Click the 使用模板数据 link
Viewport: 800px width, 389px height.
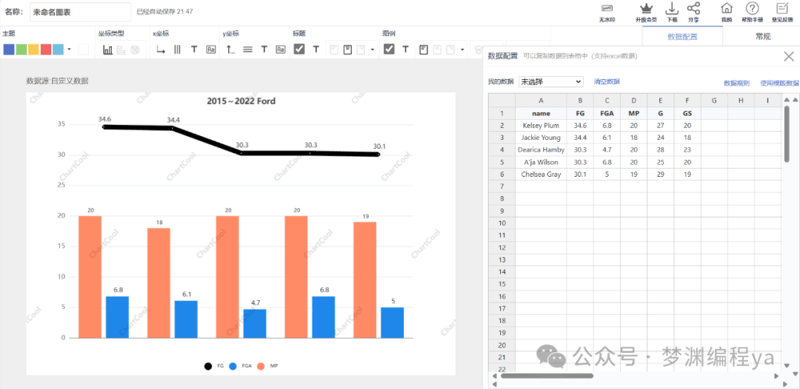pos(779,83)
